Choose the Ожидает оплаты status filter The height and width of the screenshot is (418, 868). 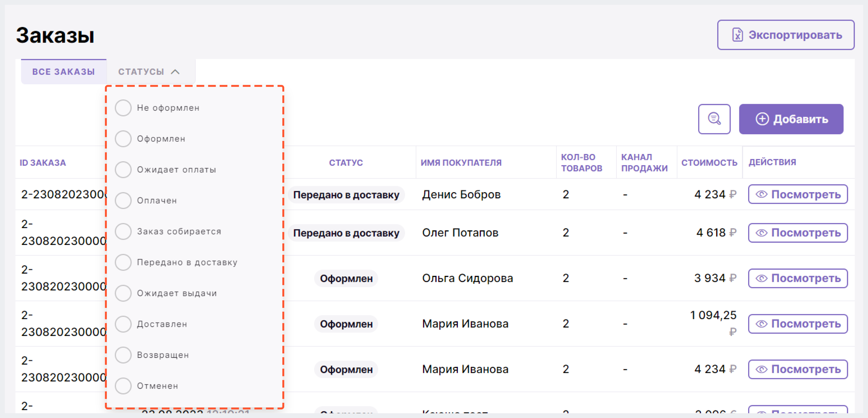point(123,170)
